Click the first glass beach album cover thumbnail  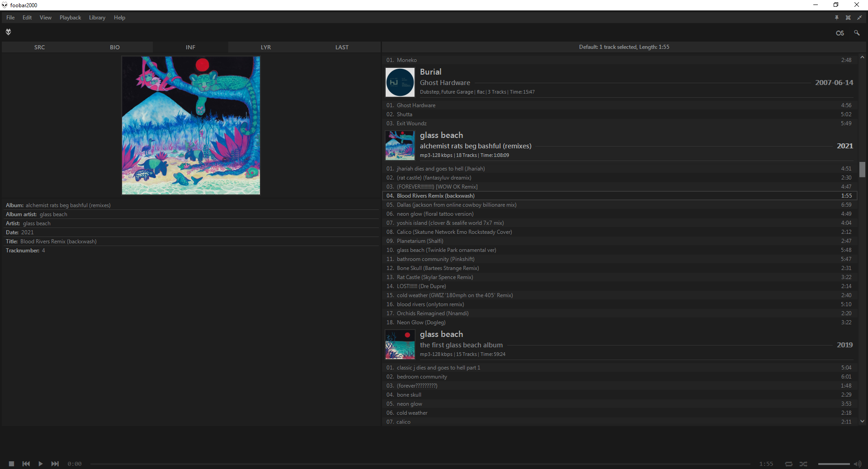400,345
